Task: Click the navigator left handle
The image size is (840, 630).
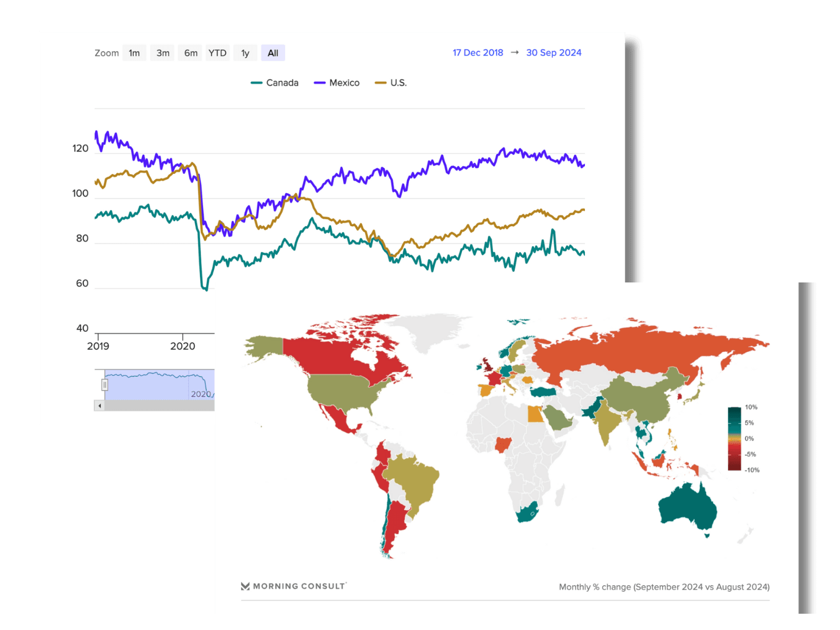Action: coord(104,385)
